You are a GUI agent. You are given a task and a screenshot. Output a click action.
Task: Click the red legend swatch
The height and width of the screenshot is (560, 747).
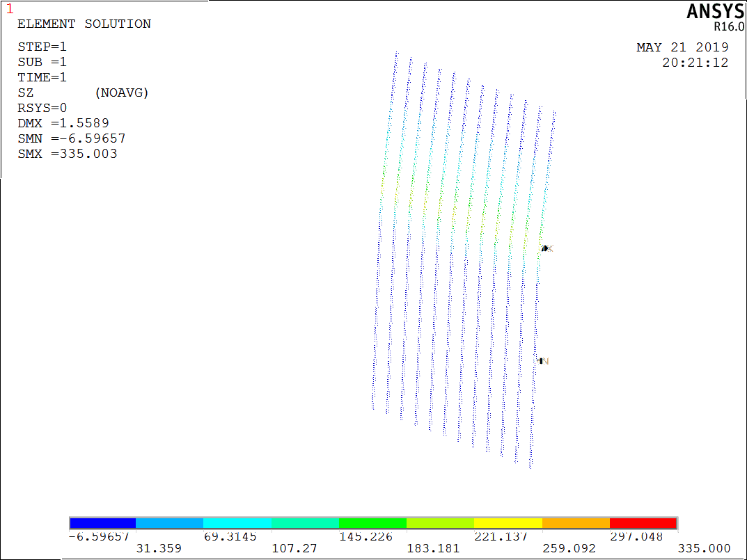coord(643,523)
